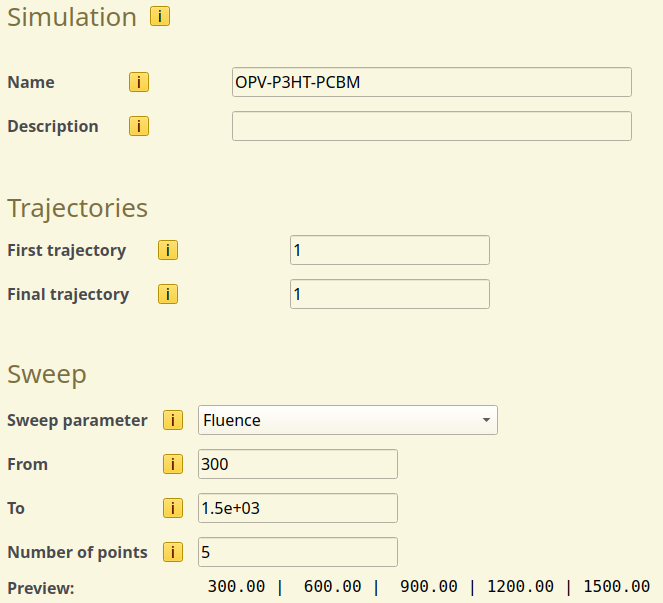
Task: Click the First trajectory input box
Action: pos(389,250)
